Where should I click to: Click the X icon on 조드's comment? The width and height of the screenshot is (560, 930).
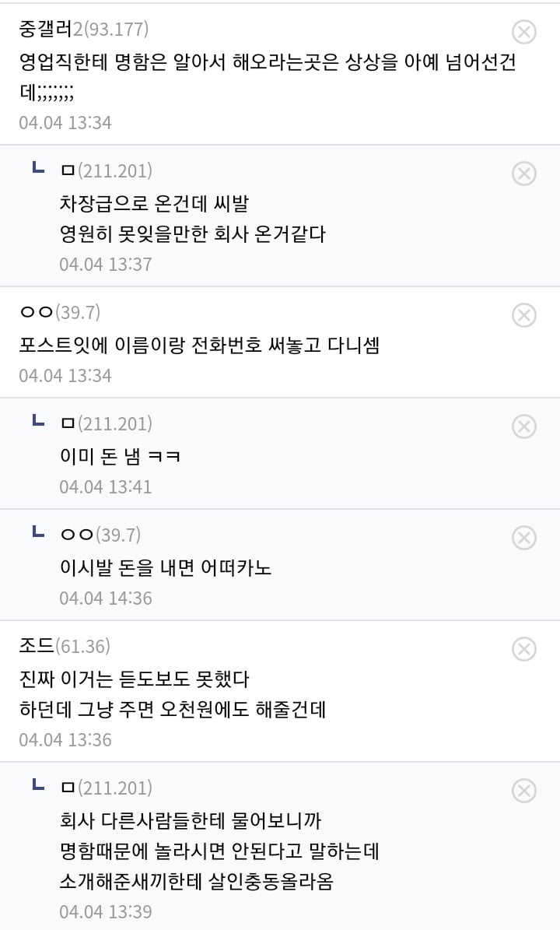coord(524,648)
